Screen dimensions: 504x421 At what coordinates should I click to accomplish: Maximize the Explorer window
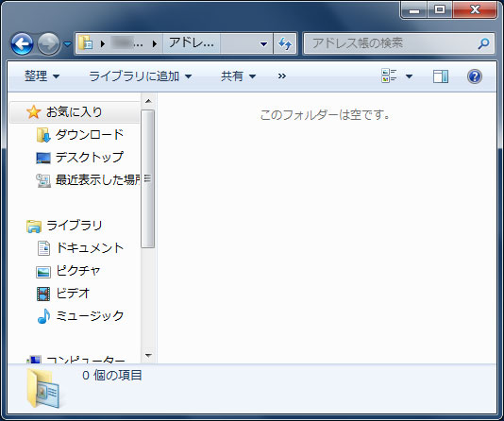[440, 10]
